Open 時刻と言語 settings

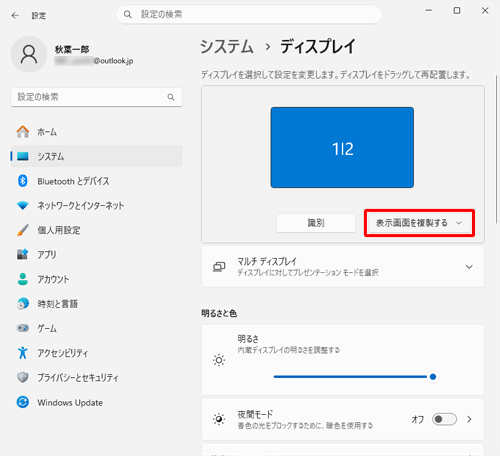click(x=96, y=304)
